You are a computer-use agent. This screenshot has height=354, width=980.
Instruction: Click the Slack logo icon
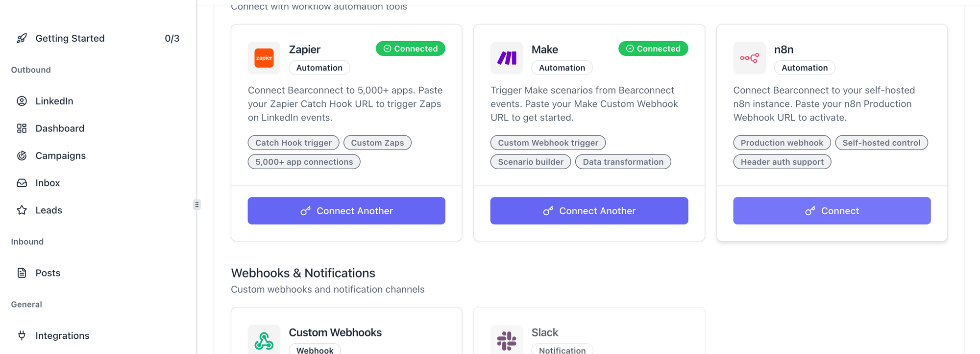[507, 340]
